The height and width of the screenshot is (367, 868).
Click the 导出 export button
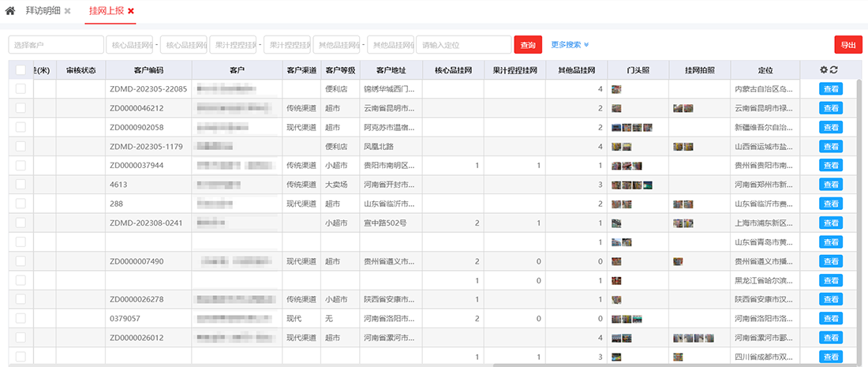(x=848, y=45)
